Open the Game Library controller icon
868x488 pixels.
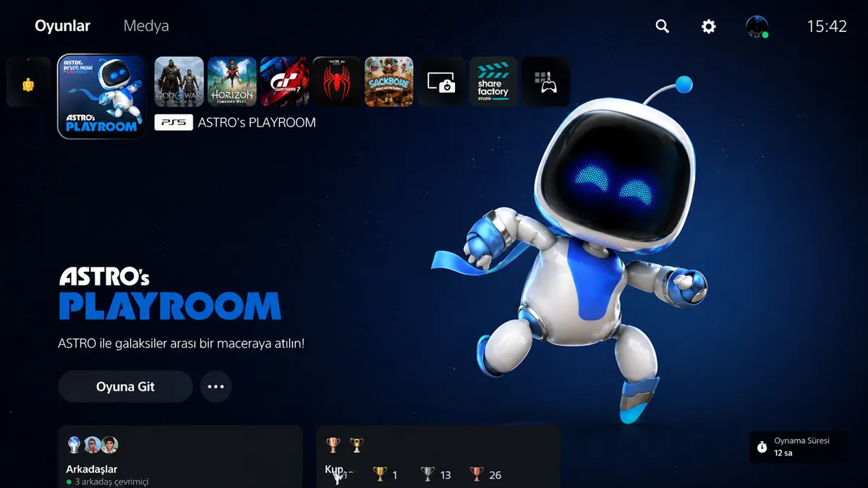click(545, 82)
